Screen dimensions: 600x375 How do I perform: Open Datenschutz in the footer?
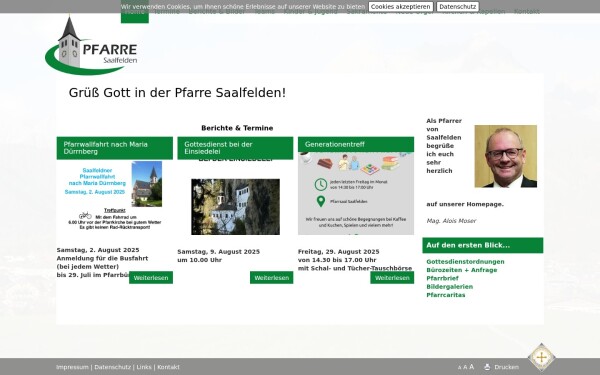112,367
